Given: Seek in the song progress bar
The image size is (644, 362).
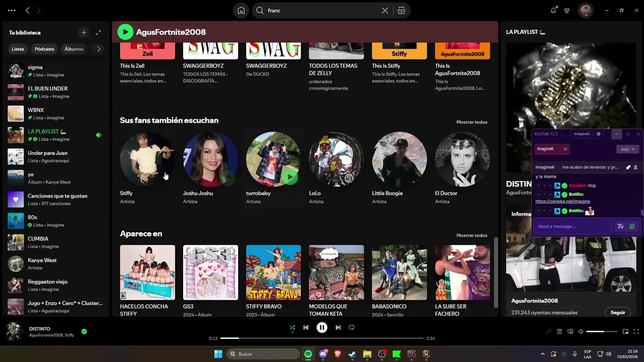Looking at the screenshot, I should pos(322,338).
